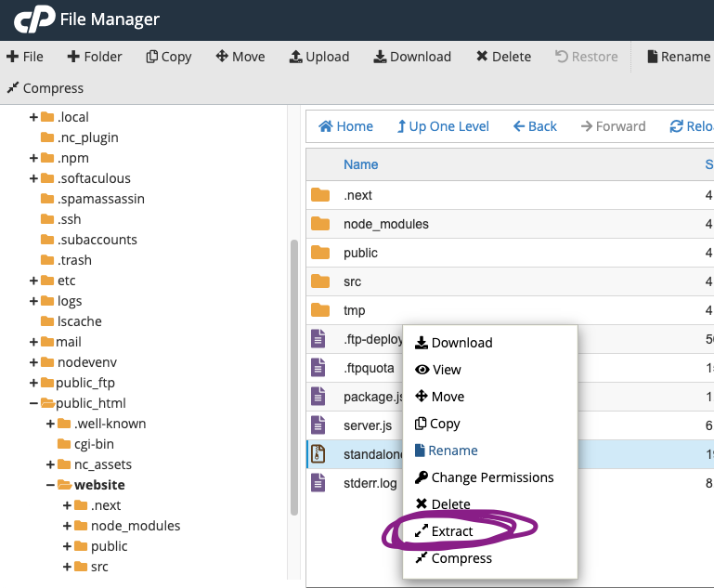
Task: Expand the .npm folder in tree
Action: coord(33,158)
